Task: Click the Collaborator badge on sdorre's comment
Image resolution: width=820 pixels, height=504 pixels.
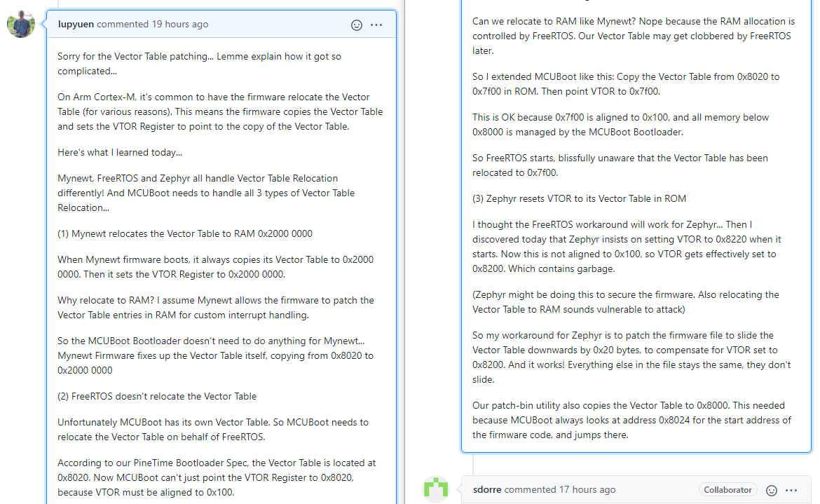Action: click(727, 489)
